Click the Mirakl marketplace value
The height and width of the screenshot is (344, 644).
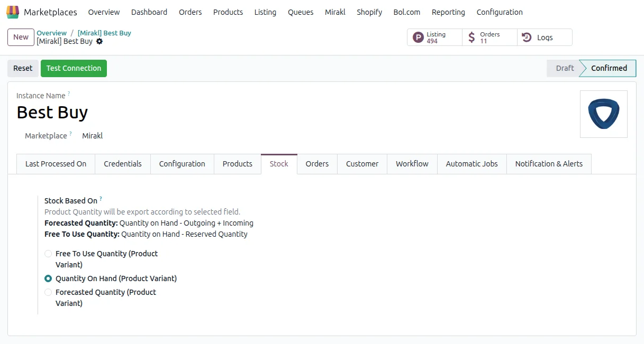[x=92, y=136]
